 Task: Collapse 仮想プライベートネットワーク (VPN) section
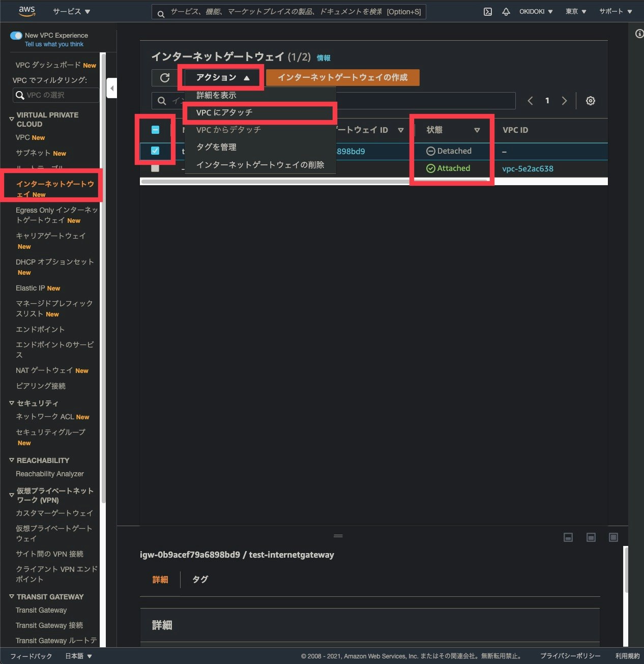[x=11, y=495]
